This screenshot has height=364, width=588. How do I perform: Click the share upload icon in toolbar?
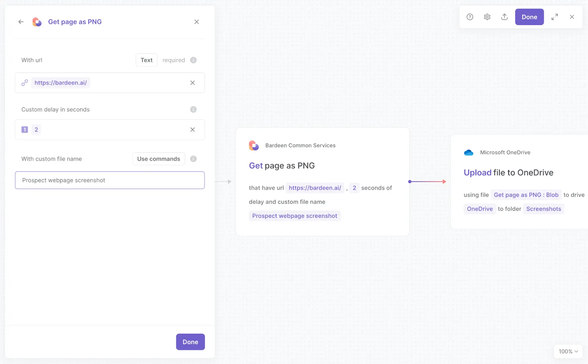(505, 17)
